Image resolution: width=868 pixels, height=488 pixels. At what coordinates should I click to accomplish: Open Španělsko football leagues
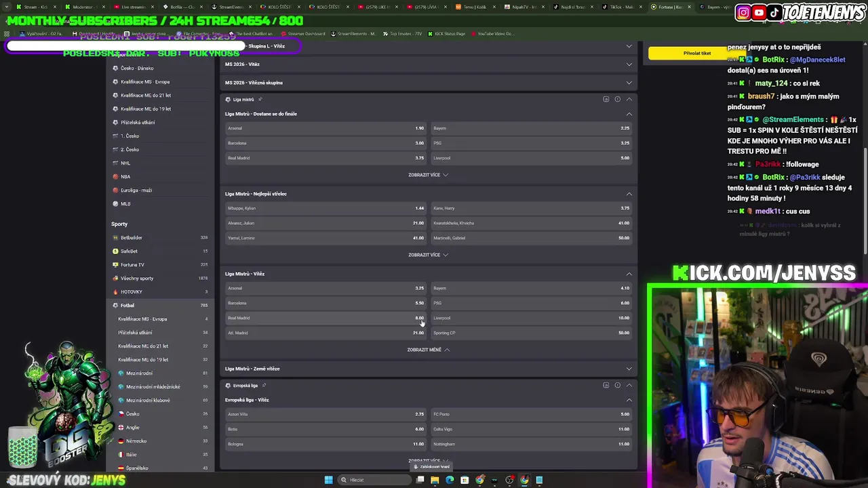(x=160, y=468)
